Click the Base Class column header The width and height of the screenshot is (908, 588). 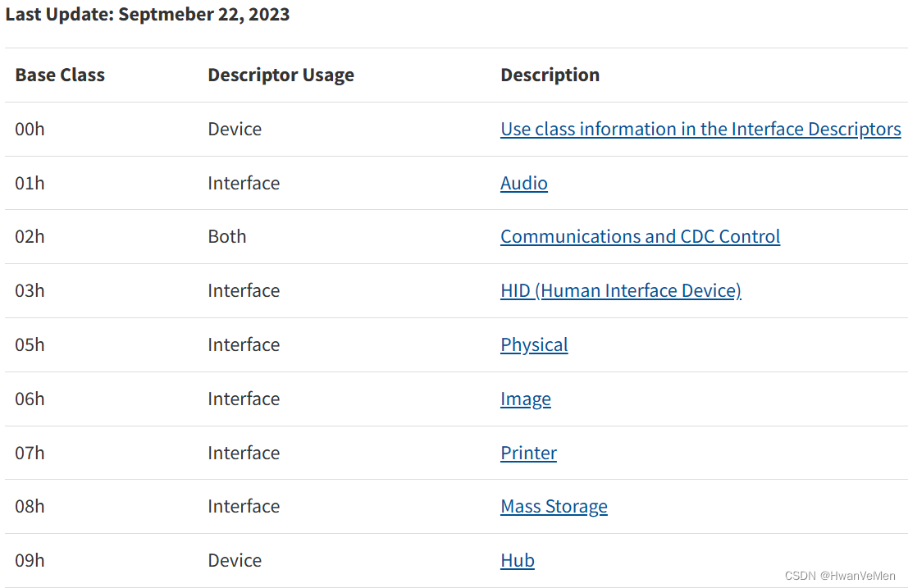60,75
